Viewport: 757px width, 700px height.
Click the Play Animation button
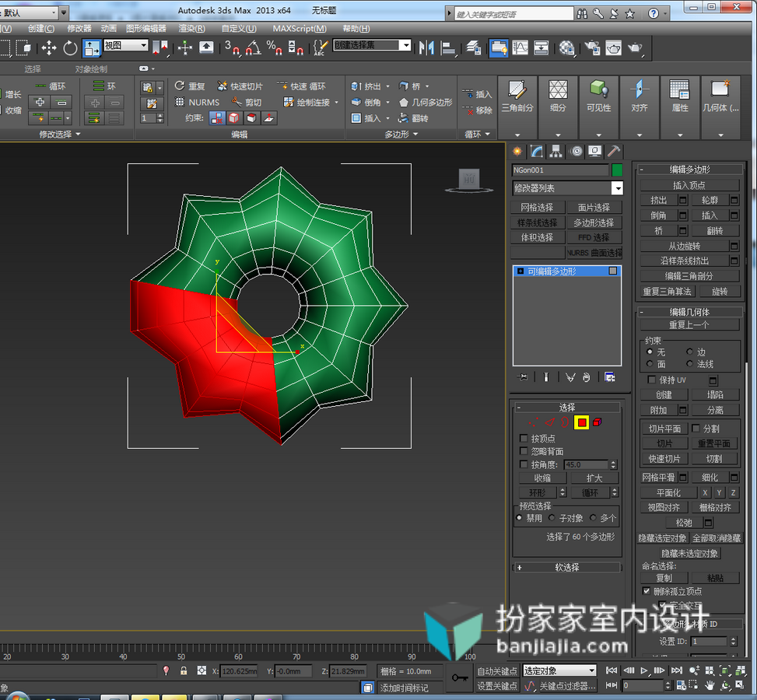click(x=644, y=670)
